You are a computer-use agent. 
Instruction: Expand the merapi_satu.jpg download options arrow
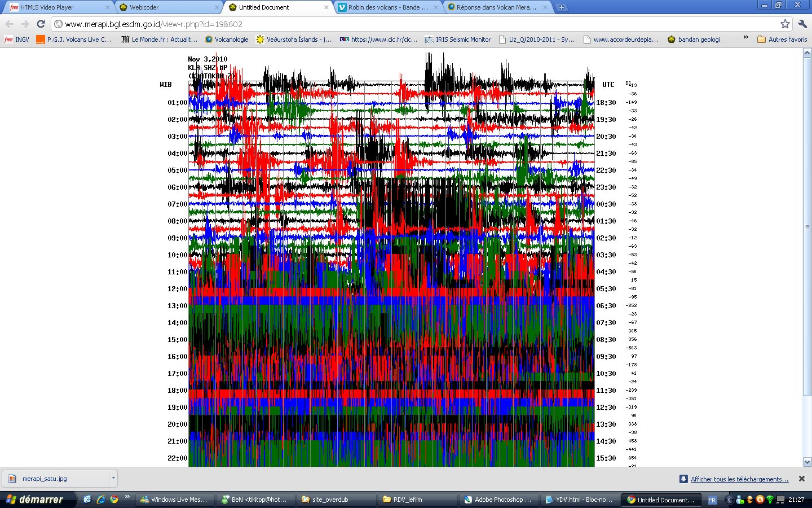coord(113,478)
